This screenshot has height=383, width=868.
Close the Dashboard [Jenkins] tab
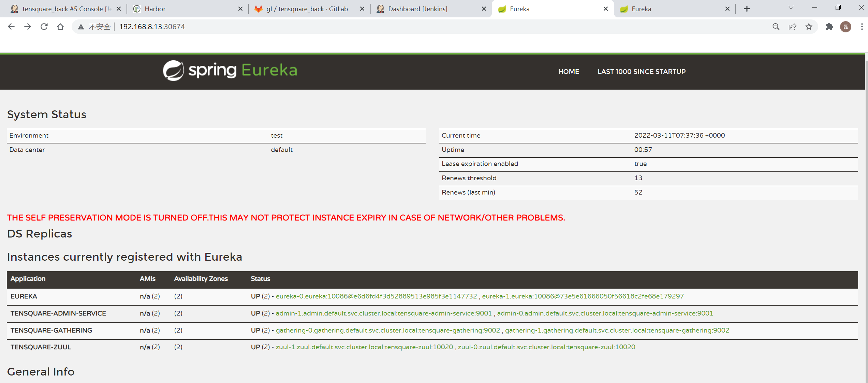[x=484, y=9]
